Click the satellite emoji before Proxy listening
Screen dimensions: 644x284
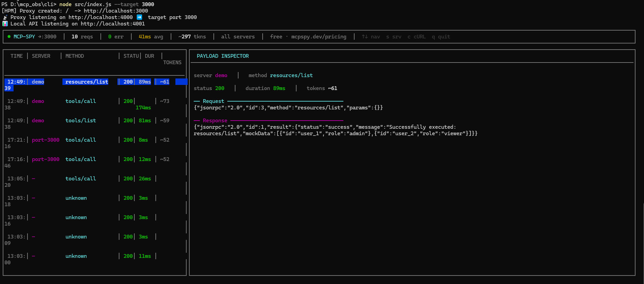pyautogui.click(x=5, y=17)
